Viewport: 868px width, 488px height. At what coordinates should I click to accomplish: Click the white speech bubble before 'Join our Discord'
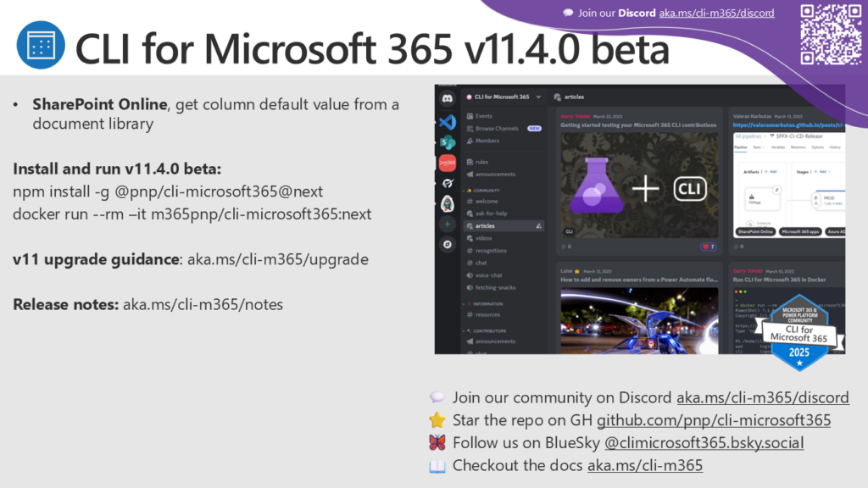tap(568, 13)
